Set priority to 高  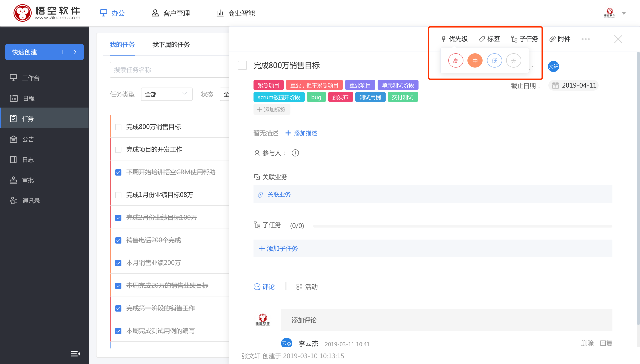tap(456, 60)
